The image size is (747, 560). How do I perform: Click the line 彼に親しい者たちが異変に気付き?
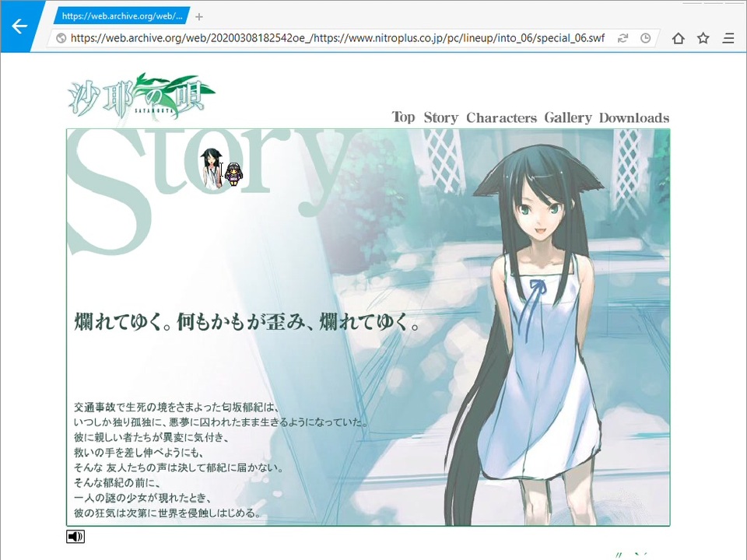[x=152, y=437]
